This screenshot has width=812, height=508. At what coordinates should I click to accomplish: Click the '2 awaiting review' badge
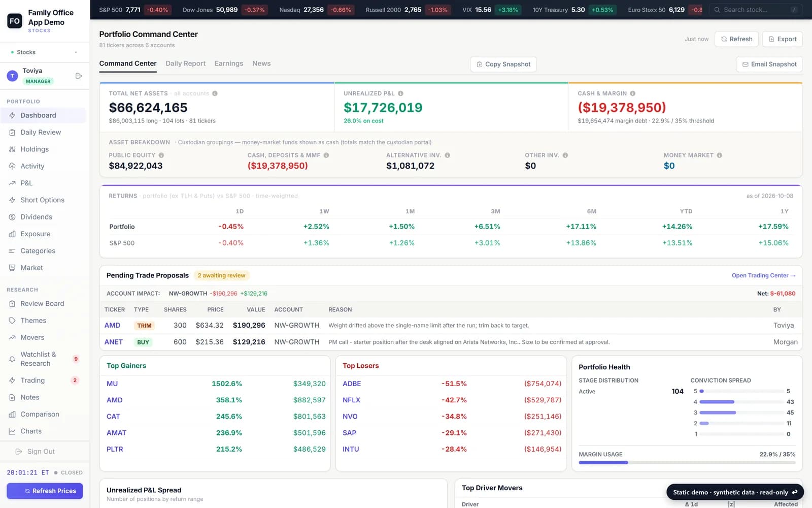coord(221,275)
